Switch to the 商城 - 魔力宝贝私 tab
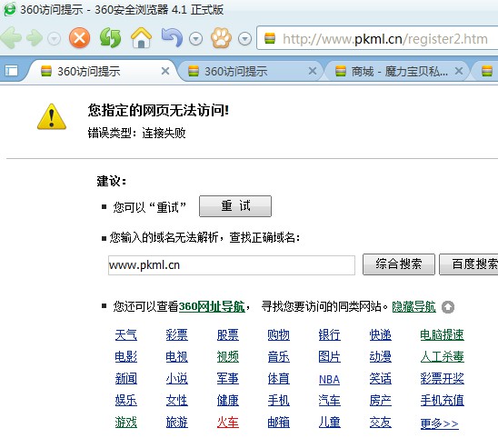Screen dimensions: 498x448 400,71
